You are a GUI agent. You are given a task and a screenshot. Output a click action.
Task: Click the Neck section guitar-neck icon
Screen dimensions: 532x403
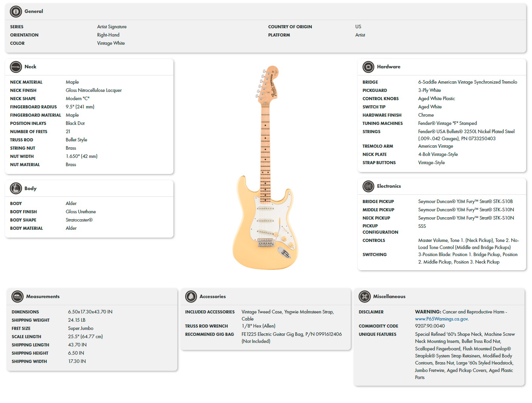[x=16, y=67]
